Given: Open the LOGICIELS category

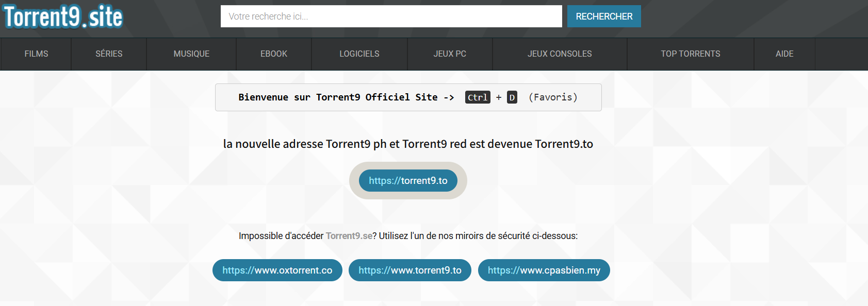Looking at the screenshot, I should (x=359, y=54).
